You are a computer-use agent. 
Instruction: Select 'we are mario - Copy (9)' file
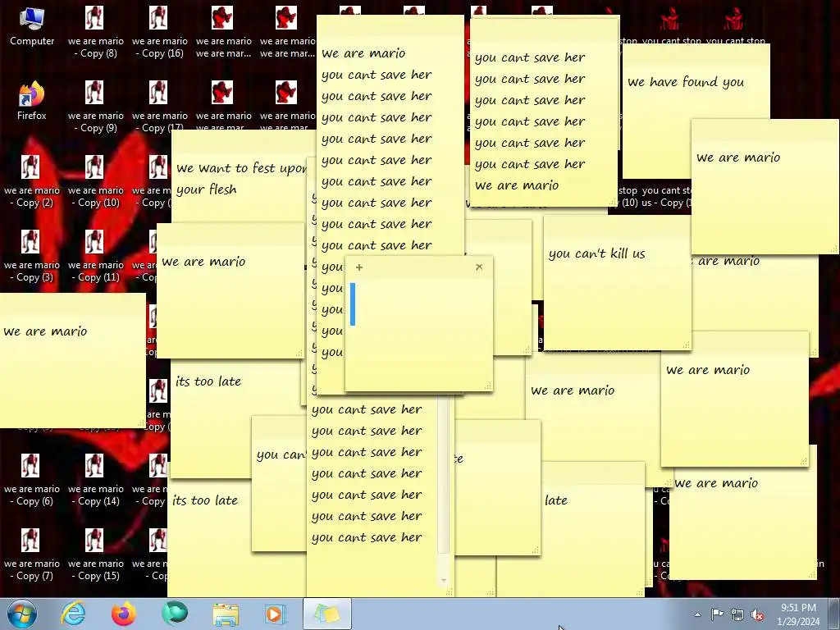click(x=95, y=106)
